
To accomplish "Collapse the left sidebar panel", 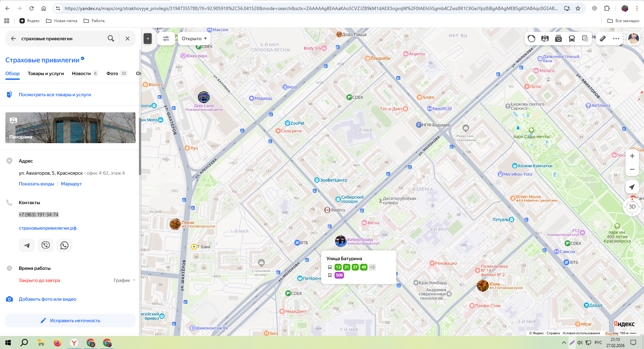I will 148,39.
